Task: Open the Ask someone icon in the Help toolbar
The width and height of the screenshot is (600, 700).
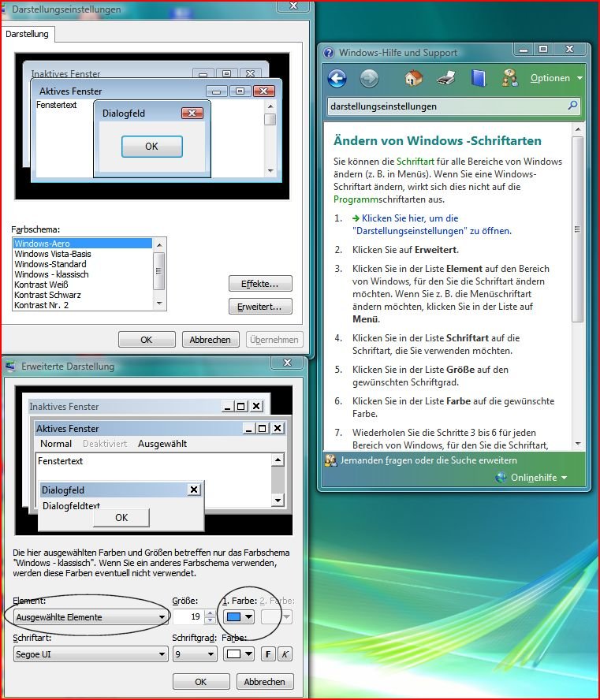Action: click(x=509, y=78)
